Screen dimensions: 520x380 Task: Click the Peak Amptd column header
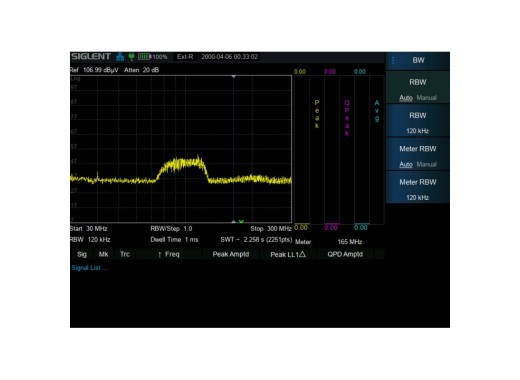click(231, 254)
